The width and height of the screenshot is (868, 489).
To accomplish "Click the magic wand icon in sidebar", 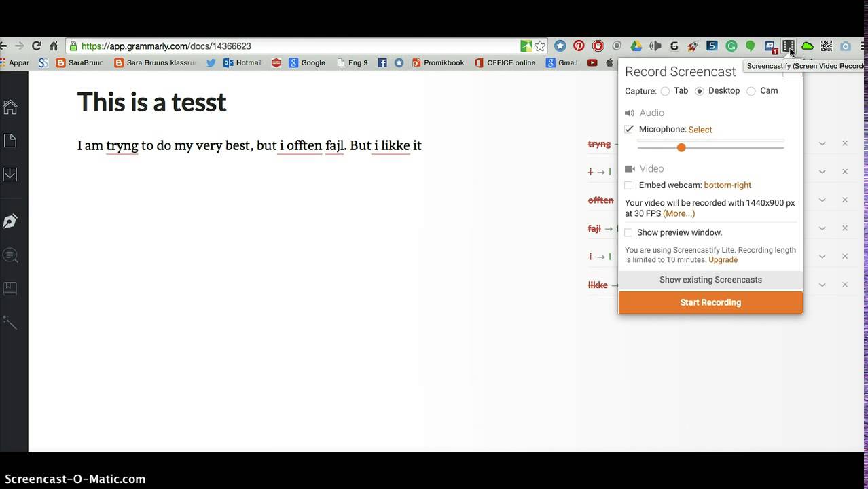I will [10, 323].
